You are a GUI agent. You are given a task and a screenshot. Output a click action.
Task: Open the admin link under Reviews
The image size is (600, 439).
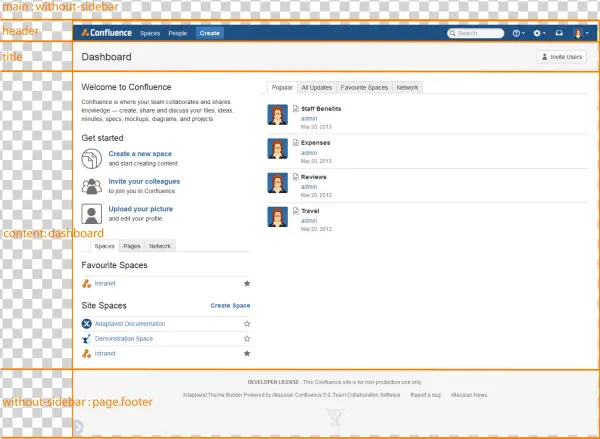pyautogui.click(x=309, y=187)
